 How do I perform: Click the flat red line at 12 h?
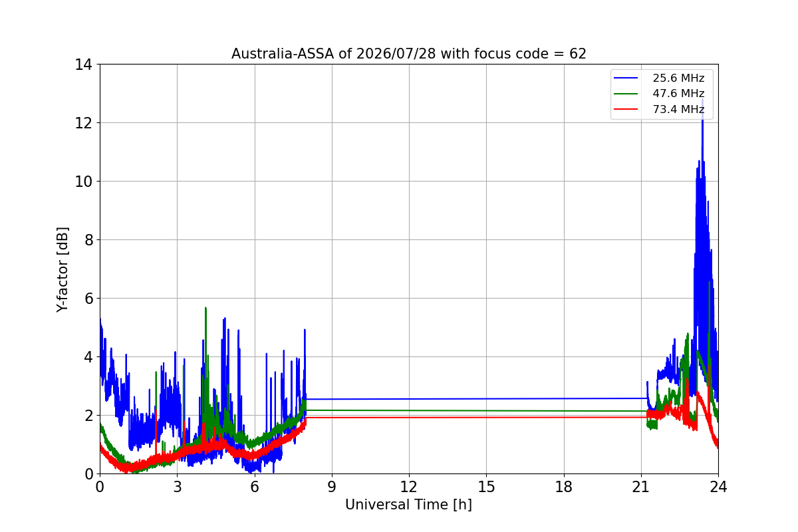[409, 417]
